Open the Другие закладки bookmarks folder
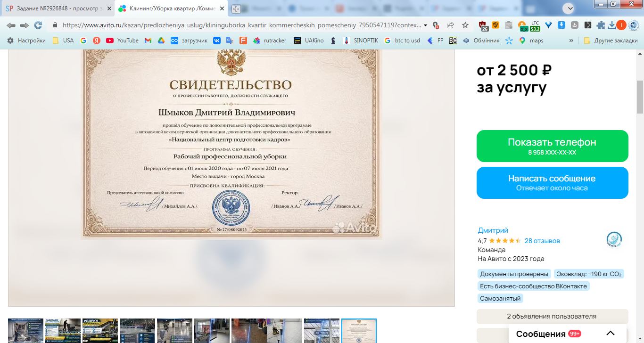The height and width of the screenshot is (343, 644). coord(610,41)
